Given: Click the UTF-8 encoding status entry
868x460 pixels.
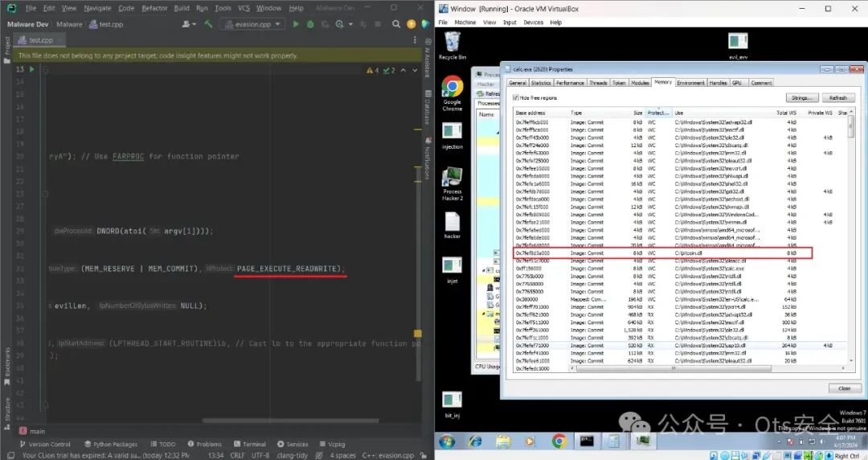Looking at the screenshot, I should 260,455.
